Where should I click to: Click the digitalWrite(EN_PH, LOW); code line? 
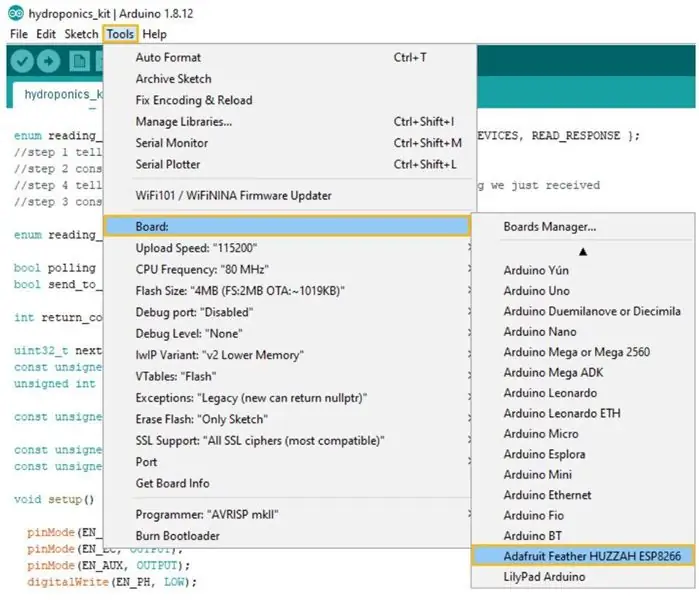112,582
